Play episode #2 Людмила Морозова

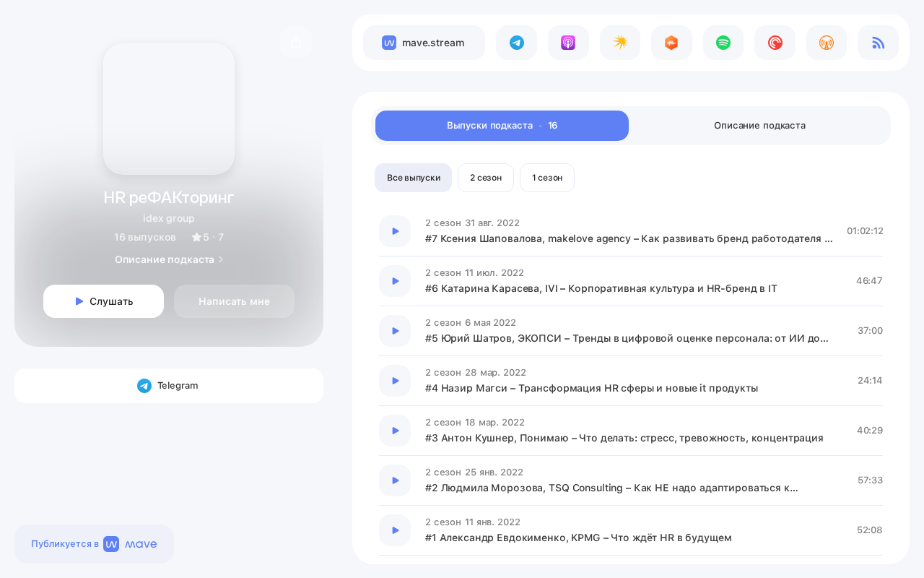[395, 480]
